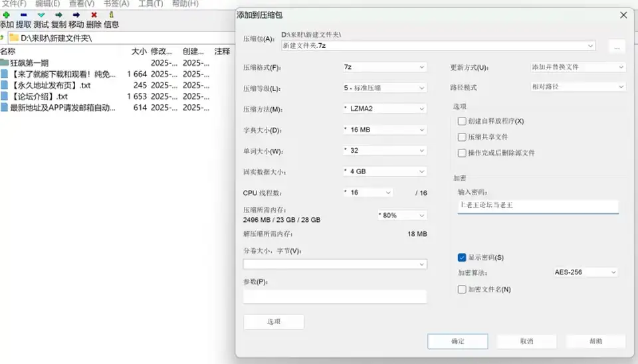
Task: Enable 操作完成后删除源文件 checkbox
Action: coord(462,153)
